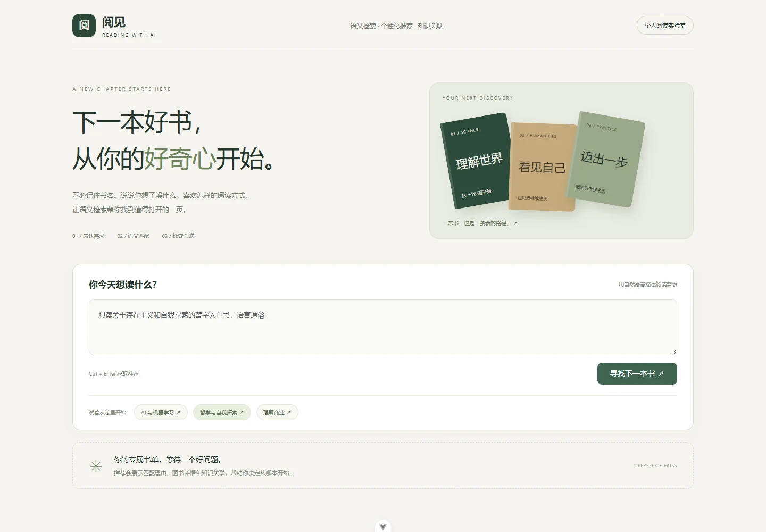This screenshot has height=532, width=766.
Task: Click the 03 / 探索关联 step label
Action: 178,236
